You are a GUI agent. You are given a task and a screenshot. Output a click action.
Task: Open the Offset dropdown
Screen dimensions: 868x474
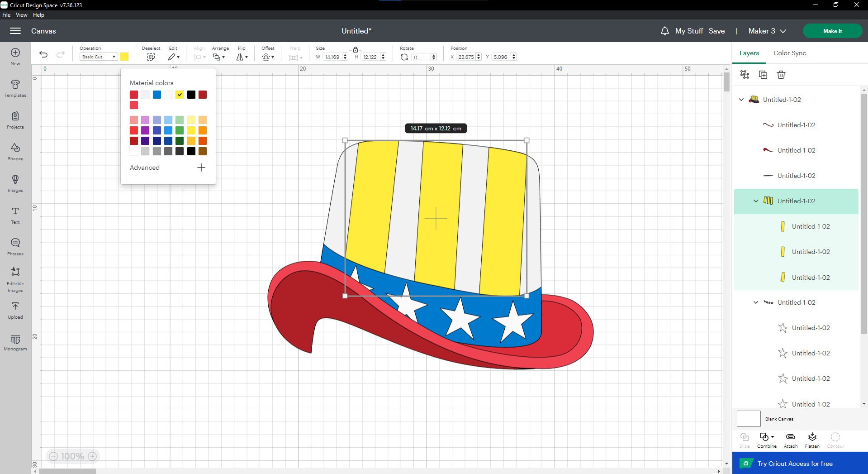pos(268,57)
